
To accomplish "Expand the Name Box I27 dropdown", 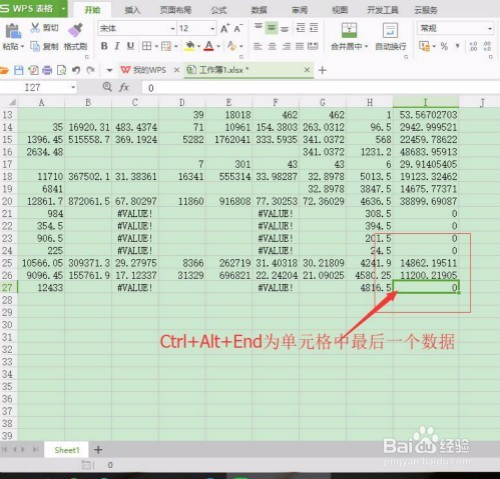I will point(73,87).
